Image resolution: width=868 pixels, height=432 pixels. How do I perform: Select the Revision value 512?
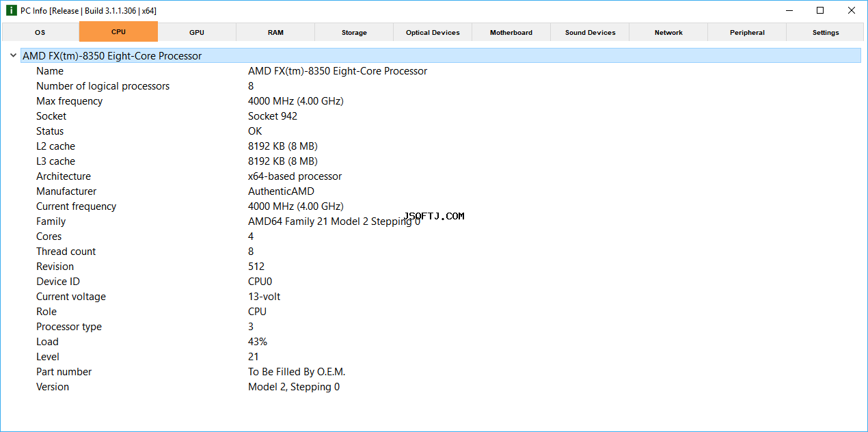tap(256, 267)
